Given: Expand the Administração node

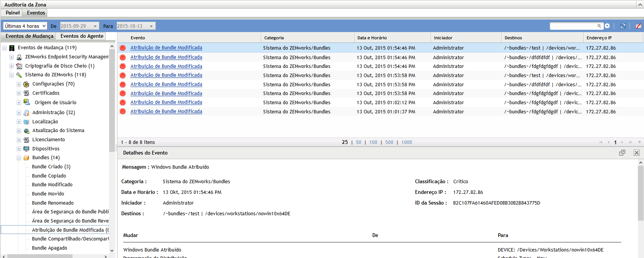Looking at the screenshot, I should 19,113.
